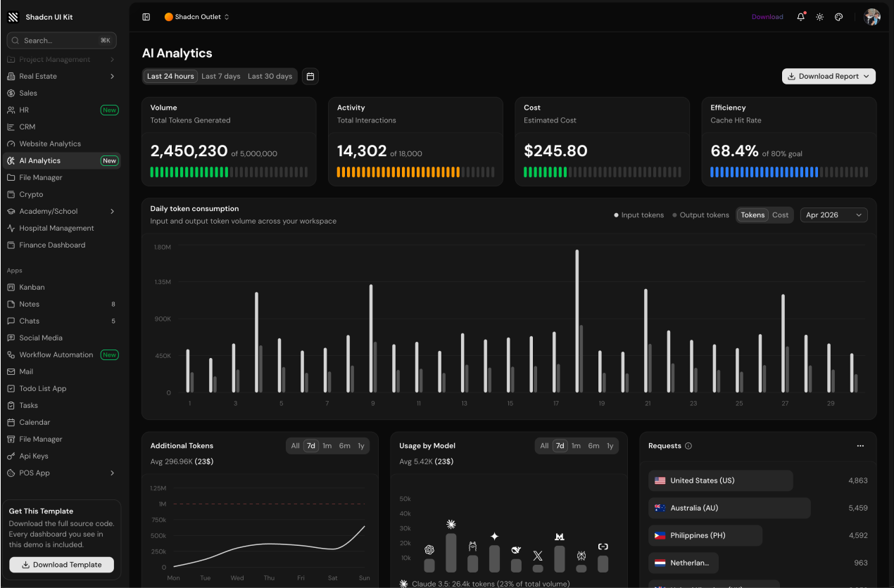
Task: Click the HR sidebar icon
Action: tap(11, 110)
